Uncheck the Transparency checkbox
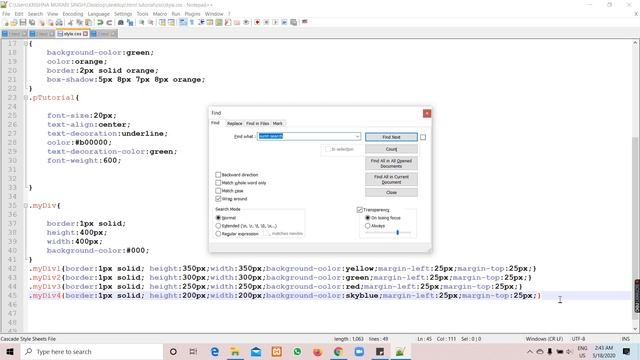Screen dimensions: 640x360 (x=360, y=210)
